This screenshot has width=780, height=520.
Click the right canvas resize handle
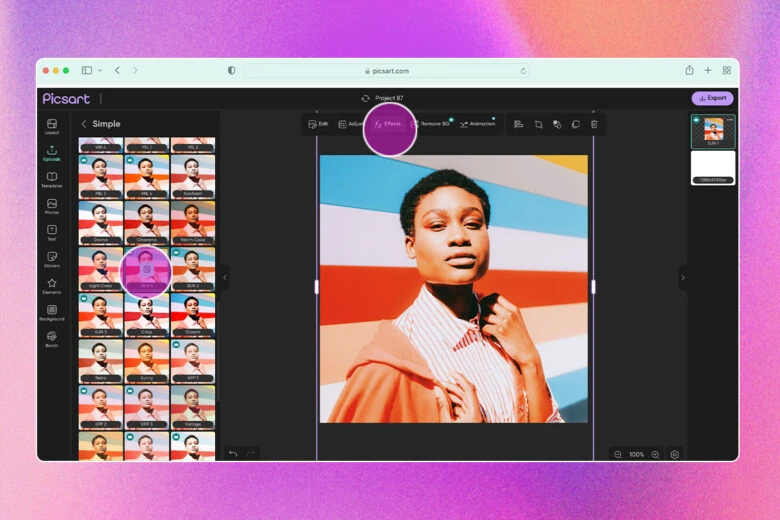click(x=593, y=287)
